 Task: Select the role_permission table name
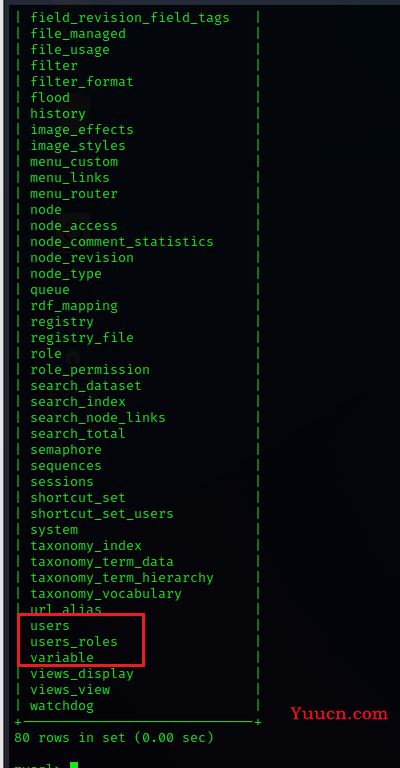point(90,369)
